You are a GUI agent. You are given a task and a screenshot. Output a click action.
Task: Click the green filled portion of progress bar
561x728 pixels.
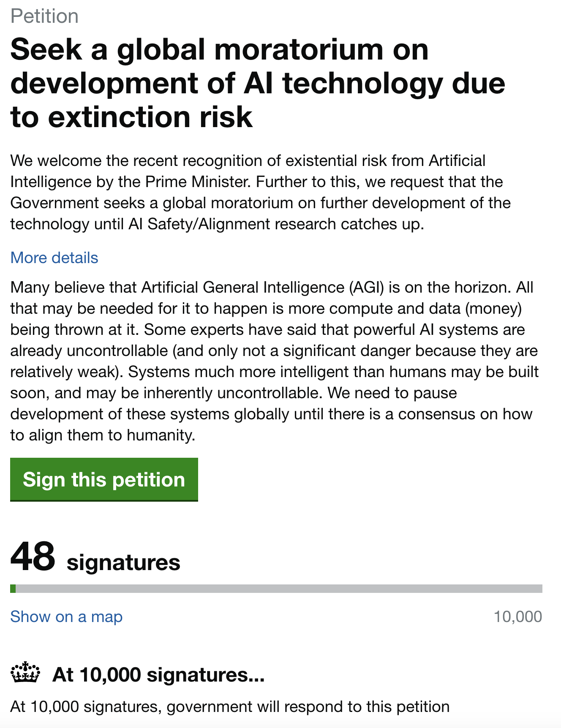coord(13,589)
